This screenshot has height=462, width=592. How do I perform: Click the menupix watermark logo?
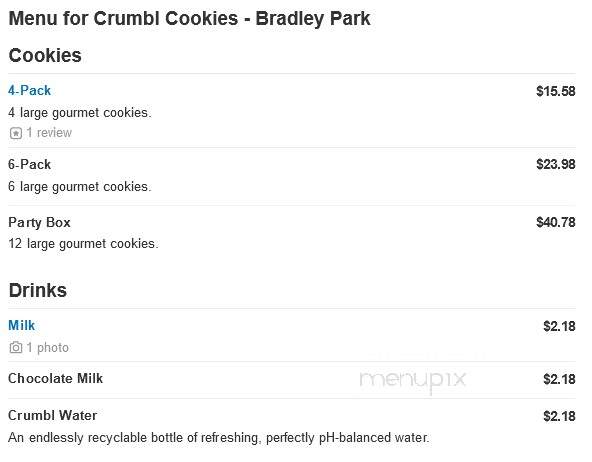(x=413, y=379)
